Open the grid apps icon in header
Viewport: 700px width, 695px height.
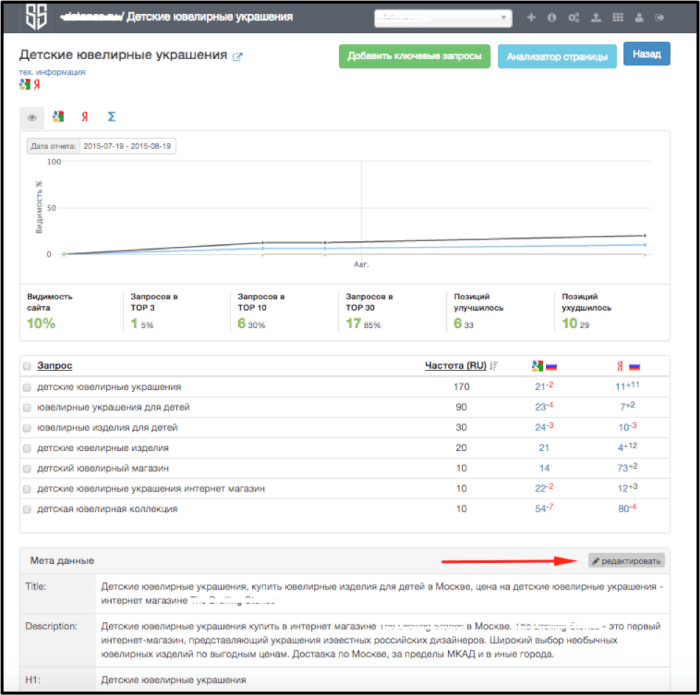tap(617, 17)
